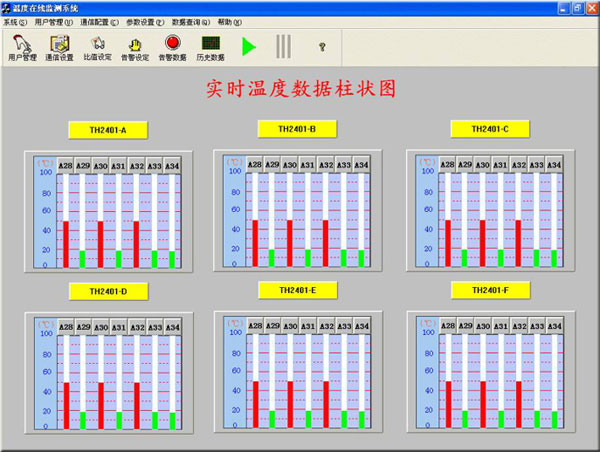600x452 pixels.
Task: Open 通信设置 from the toolbar
Action: (x=60, y=47)
